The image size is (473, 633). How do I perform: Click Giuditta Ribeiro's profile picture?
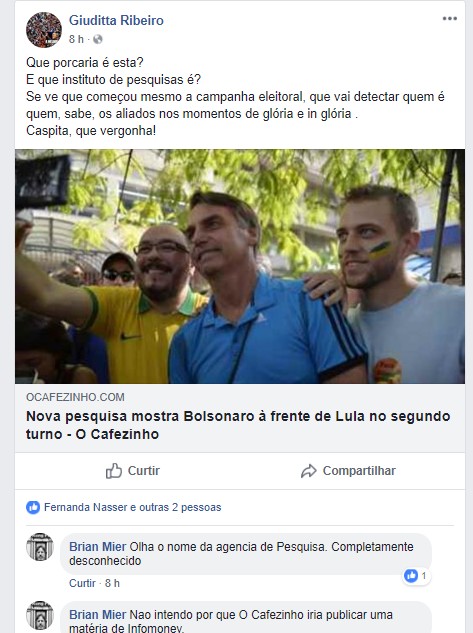pos(44,30)
